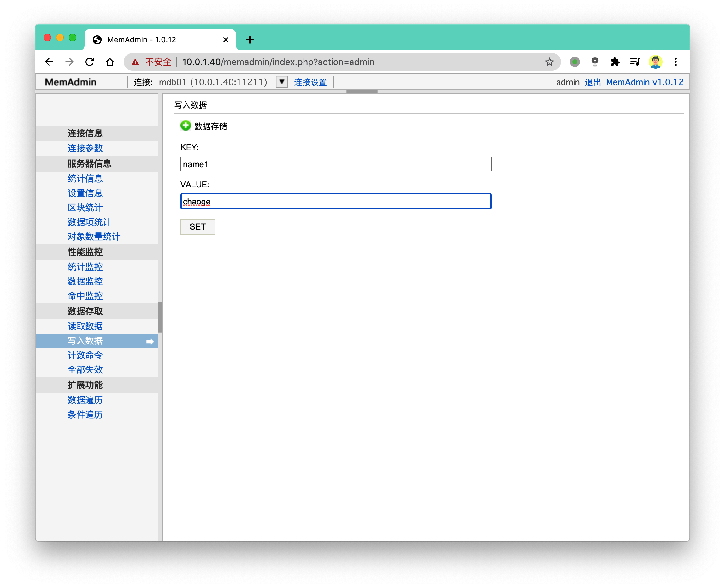Open 区块统计 in the sidebar
The height and width of the screenshot is (588, 725).
pyautogui.click(x=85, y=208)
